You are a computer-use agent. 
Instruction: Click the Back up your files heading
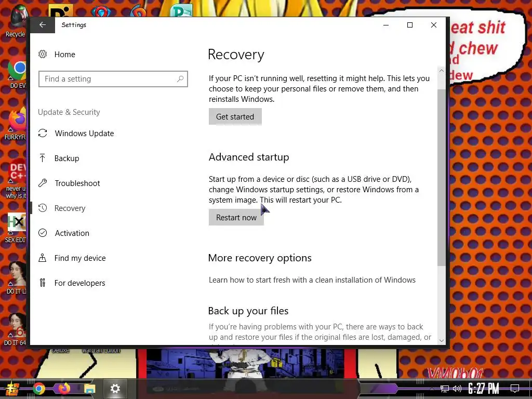tap(248, 311)
